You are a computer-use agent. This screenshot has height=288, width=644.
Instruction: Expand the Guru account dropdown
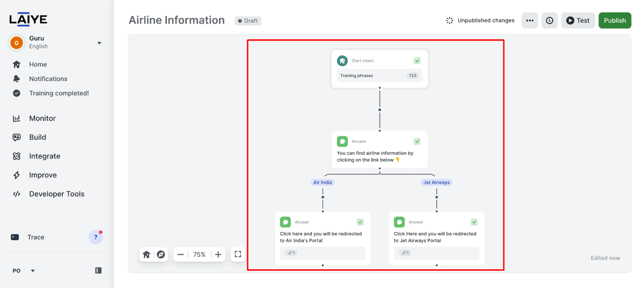tap(99, 43)
